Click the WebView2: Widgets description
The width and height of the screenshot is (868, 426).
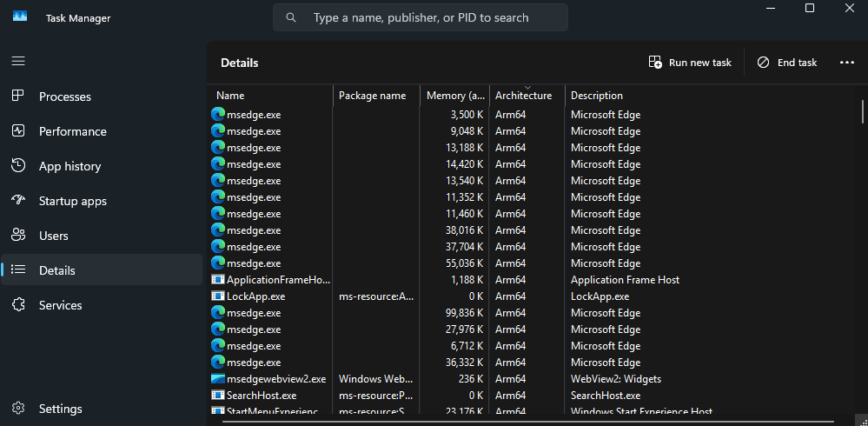pos(616,379)
